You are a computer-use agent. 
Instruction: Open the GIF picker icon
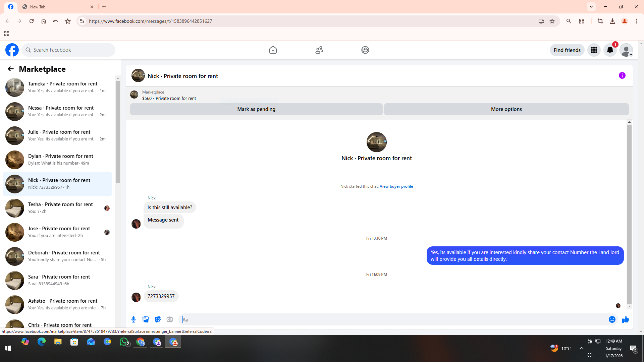(x=170, y=319)
